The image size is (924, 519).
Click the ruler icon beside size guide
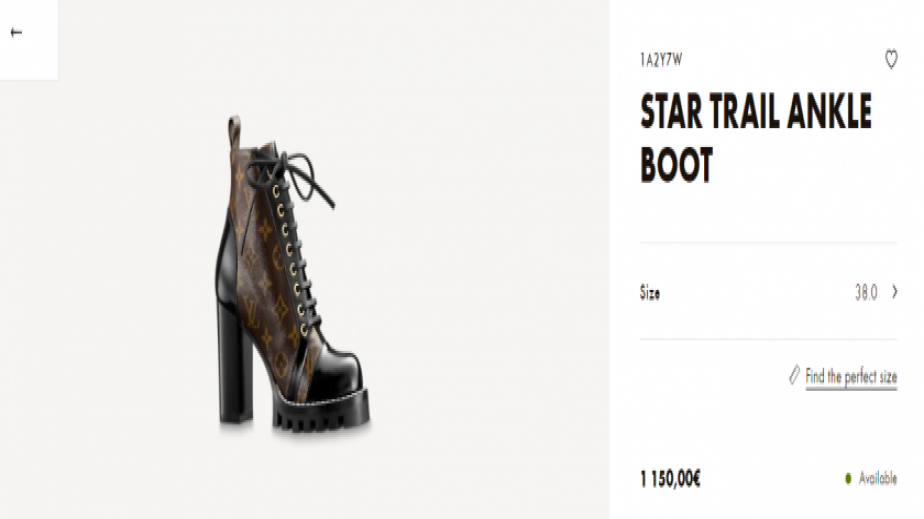click(x=794, y=376)
